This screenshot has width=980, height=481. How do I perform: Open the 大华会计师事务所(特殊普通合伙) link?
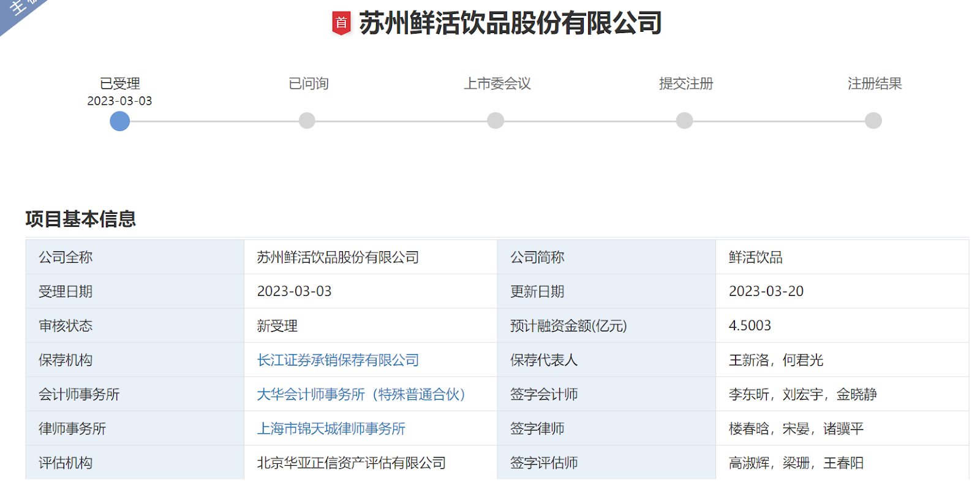pos(361,395)
